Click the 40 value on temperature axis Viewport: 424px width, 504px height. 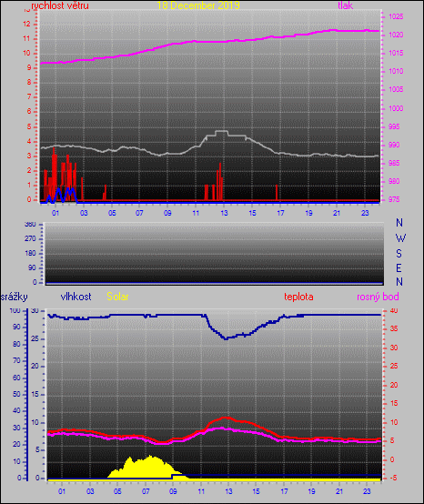coord(394,310)
